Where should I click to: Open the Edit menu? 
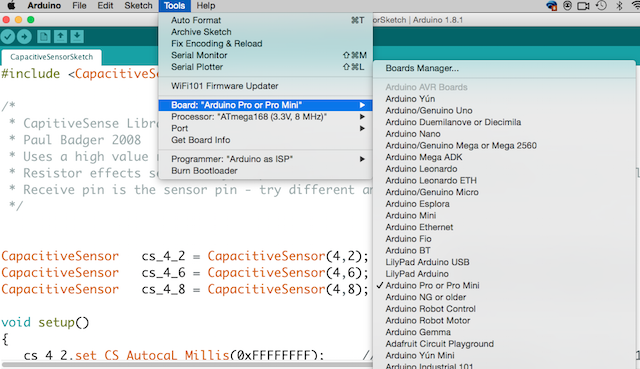tap(105, 6)
